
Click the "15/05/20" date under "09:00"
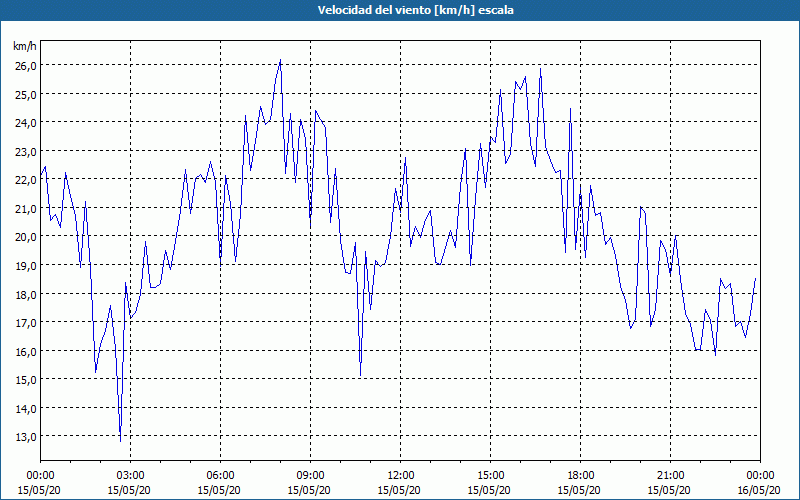pyautogui.click(x=310, y=490)
